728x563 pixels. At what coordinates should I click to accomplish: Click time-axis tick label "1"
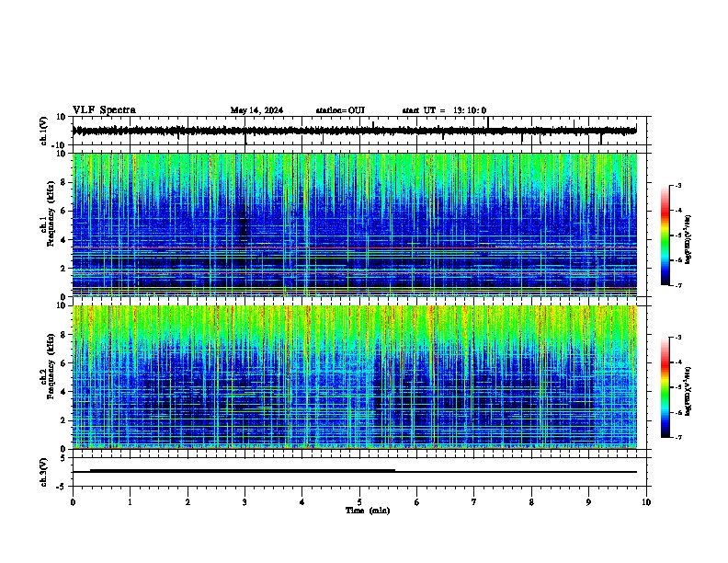130,502
